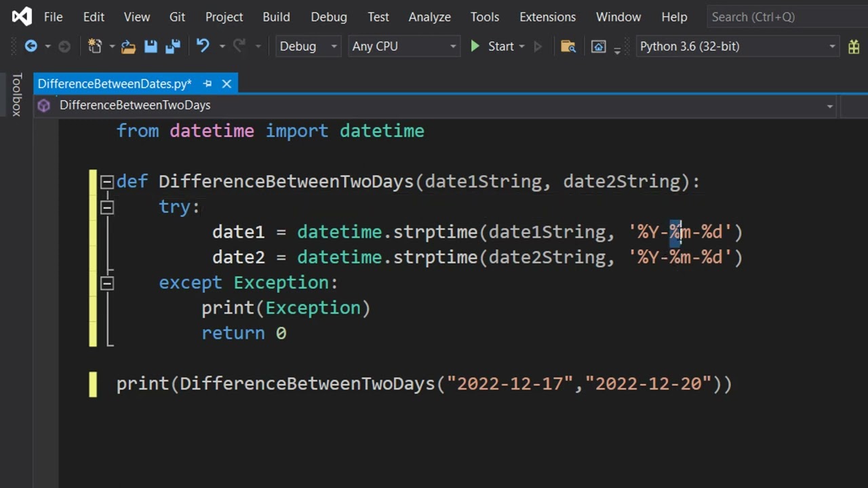Click the Open File folder icon
Image resolution: width=868 pixels, height=488 pixels.
click(128, 46)
